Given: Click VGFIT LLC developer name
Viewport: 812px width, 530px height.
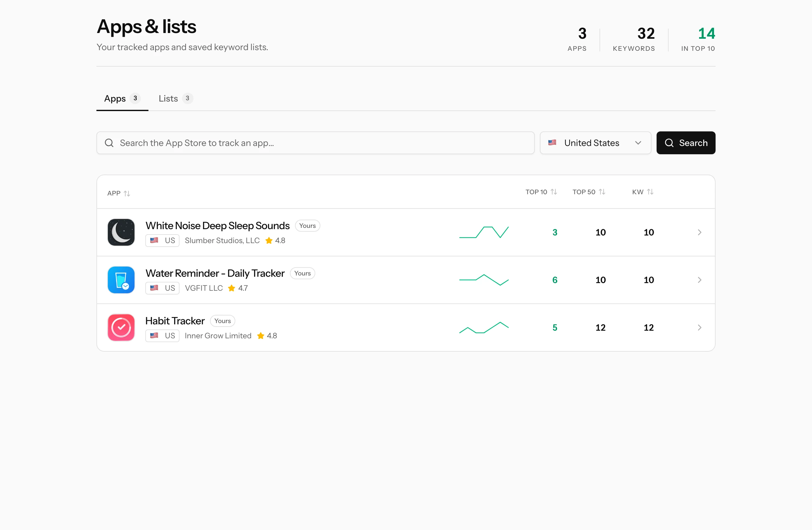Looking at the screenshot, I should point(204,288).
